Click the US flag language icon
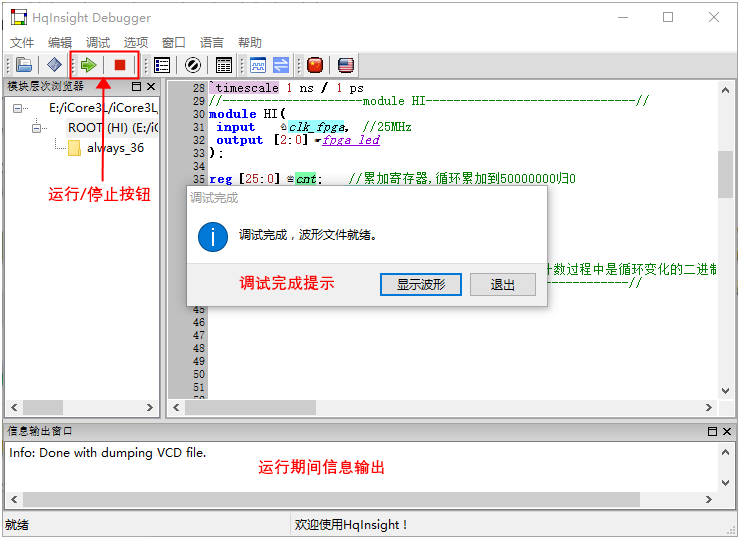739x539 pixels. (x=346, y=65)
